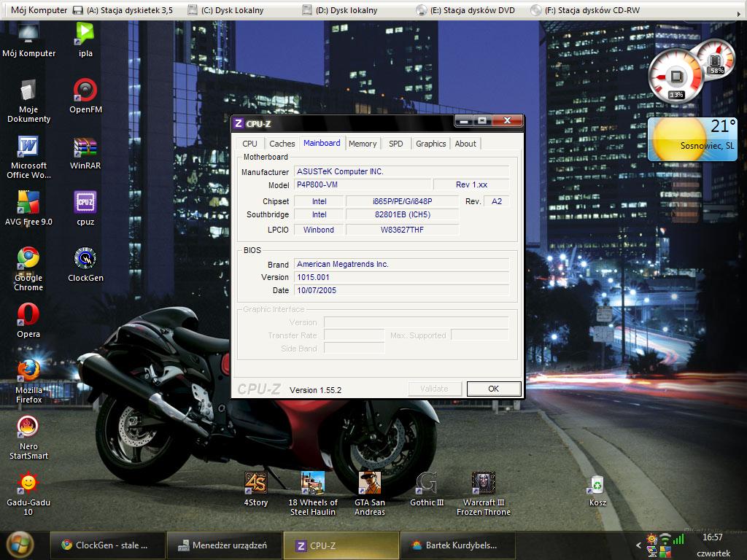
Task: Click the Rev 1.xx model revision field
Action: pos(471,184)
